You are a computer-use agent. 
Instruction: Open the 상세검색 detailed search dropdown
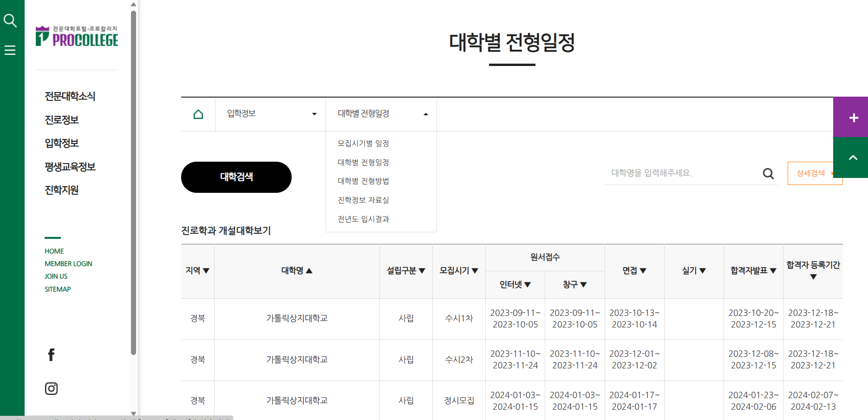(x=815, y=173)
